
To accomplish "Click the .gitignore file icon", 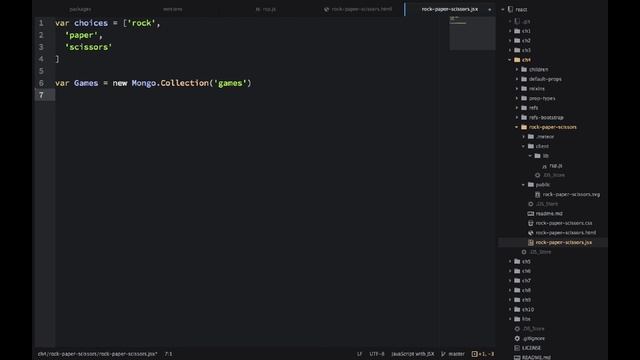I will click(517, 338).
